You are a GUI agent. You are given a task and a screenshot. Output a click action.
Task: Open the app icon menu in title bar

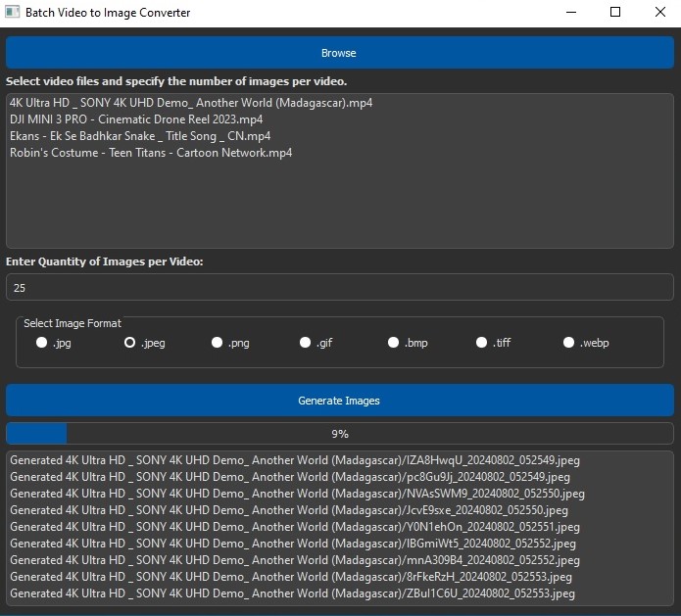(12, 13)
